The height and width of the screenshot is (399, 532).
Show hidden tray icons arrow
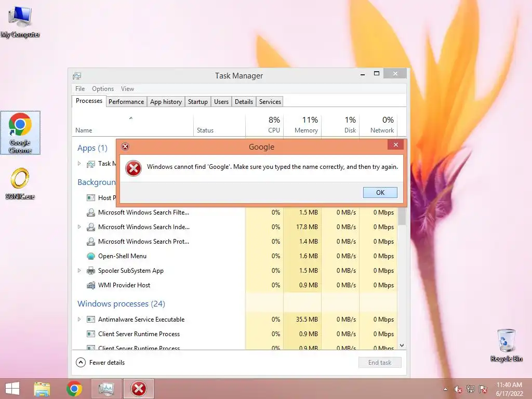click(x=445, y=390)
